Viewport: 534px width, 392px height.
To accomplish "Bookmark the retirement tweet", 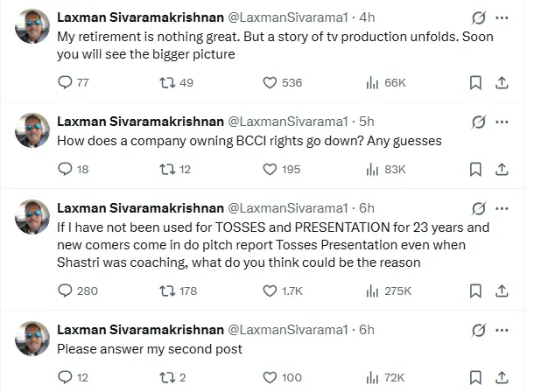I will coord(475,82).
